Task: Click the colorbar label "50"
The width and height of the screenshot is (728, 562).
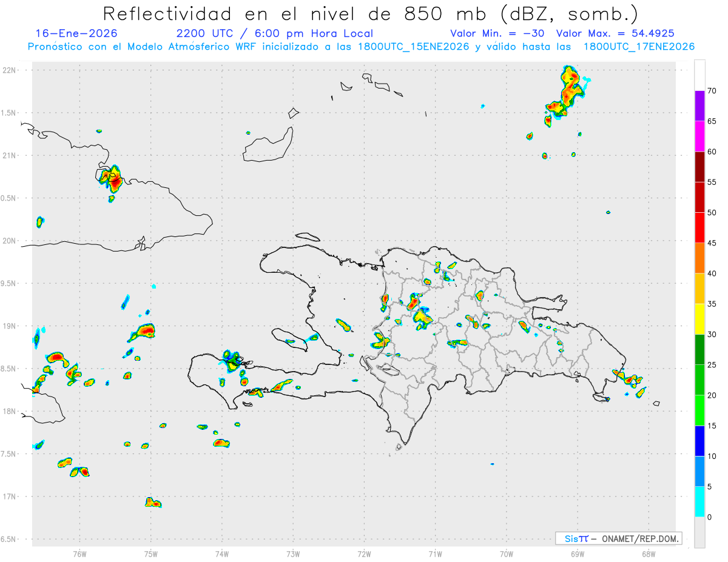Action: click(712, 213)
